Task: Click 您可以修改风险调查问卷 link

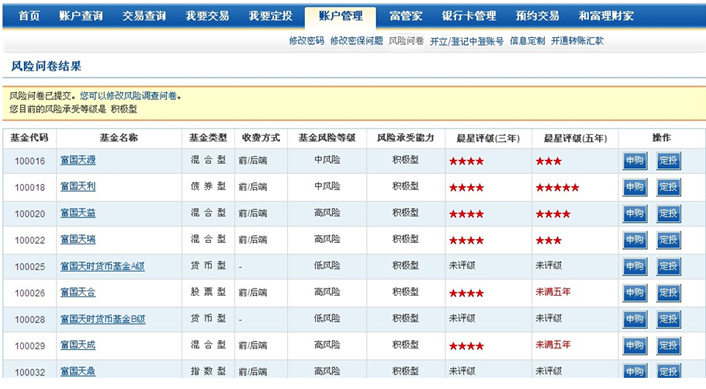Action: tap(129, 96)
